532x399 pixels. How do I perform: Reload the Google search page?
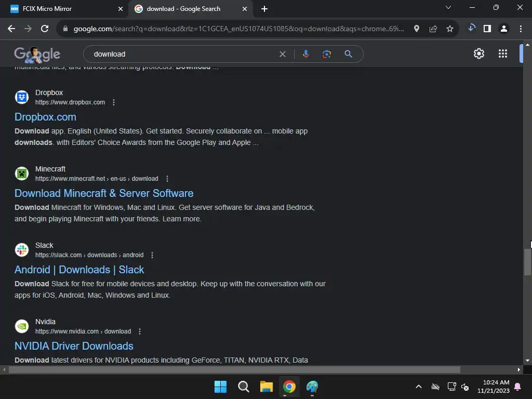click(x=45, y=29)
